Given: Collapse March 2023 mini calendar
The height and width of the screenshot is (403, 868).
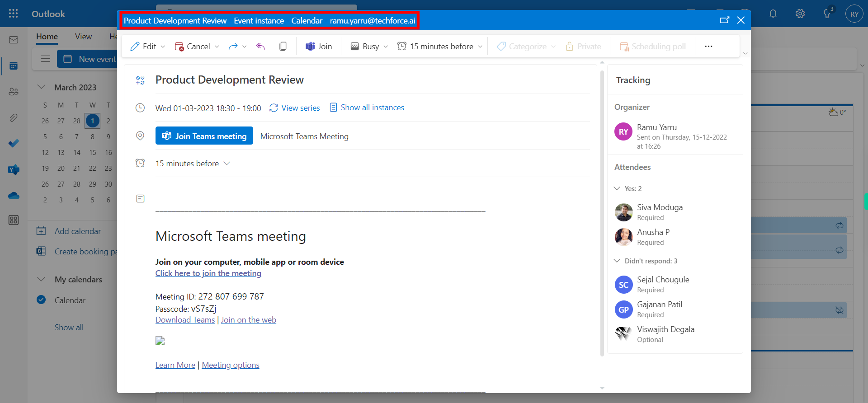Looking at the screenshot, I should (41, 87).
